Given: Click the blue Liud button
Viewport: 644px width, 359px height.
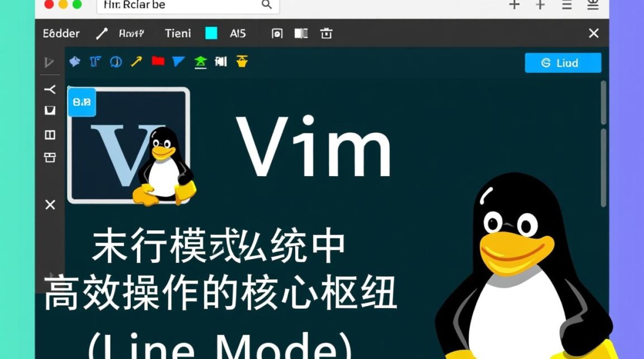Looking at the screenshot, I should tap(563, 63).
